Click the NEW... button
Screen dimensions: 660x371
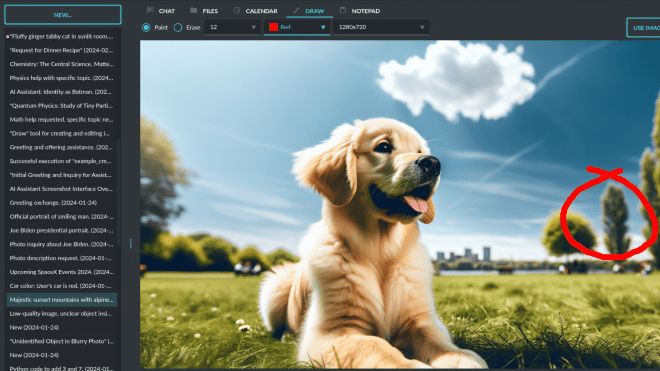(63, 15)
